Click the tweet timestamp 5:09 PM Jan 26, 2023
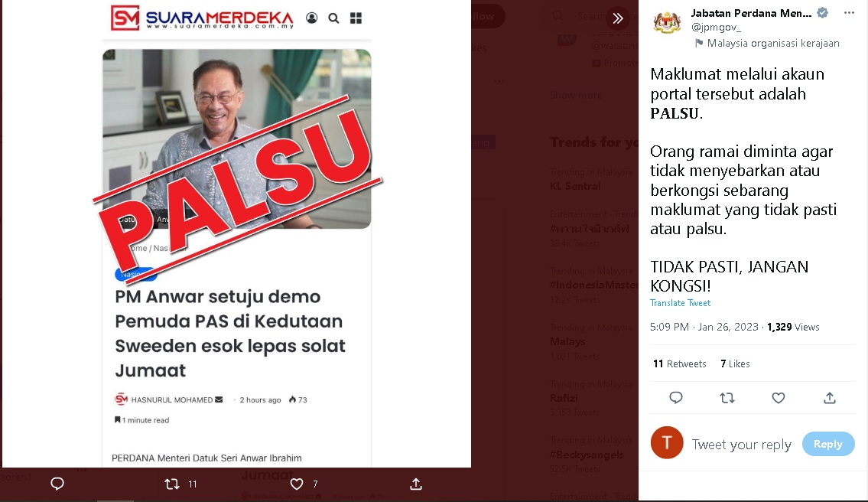 [704, 327]
